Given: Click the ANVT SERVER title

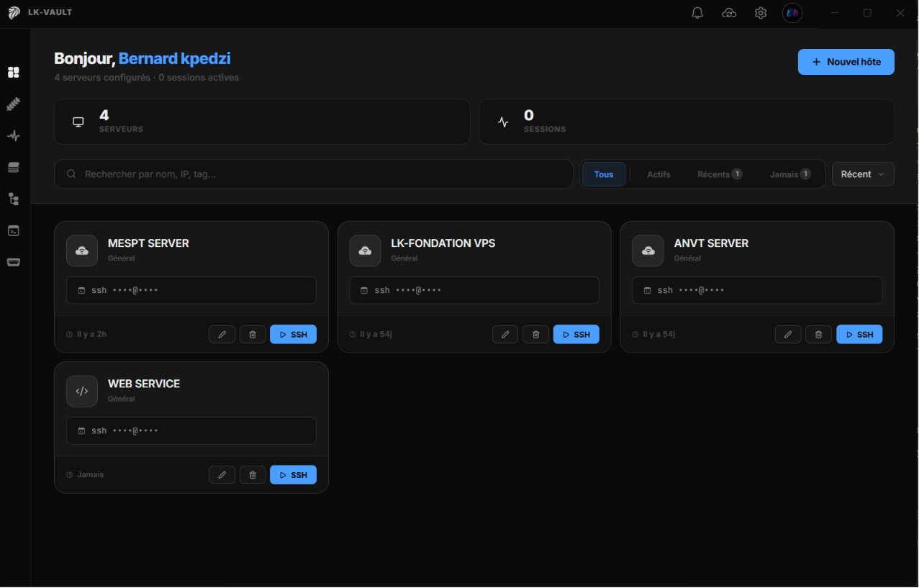Looking at the screenshot, I should point(711,243).
